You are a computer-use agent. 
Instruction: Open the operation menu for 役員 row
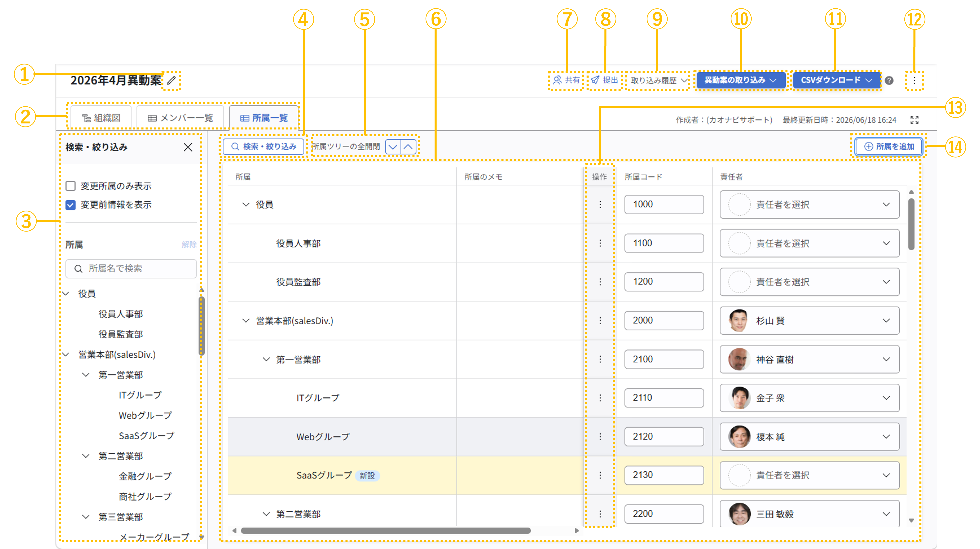point(600,204)
